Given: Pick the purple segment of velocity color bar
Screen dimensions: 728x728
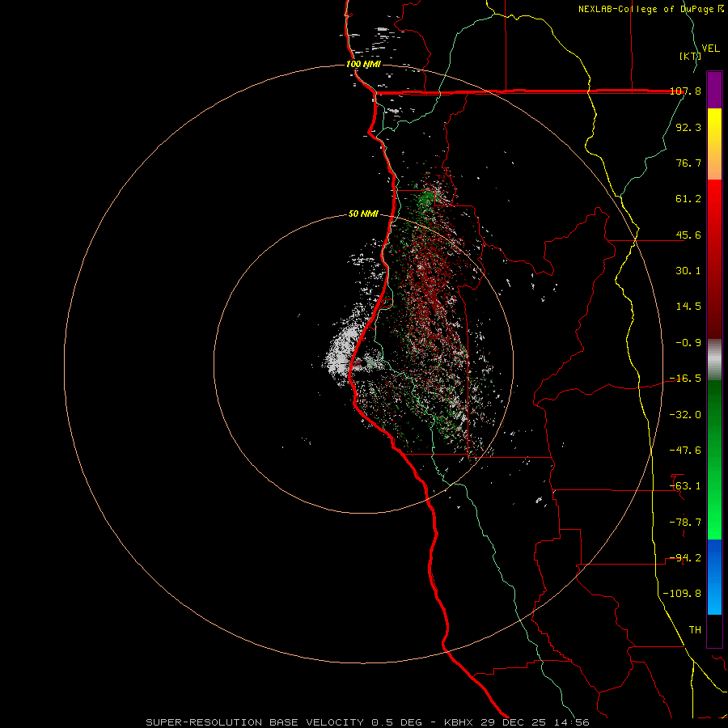Looking at the screenshot, I should point(714,91).
